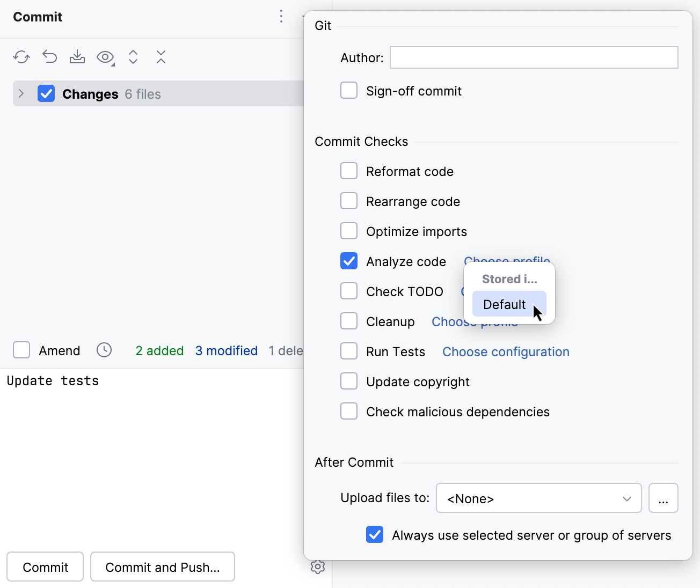Expand all file groups
Image resolution: width=700 pixels, height=588 pixels.
click(133, 56)
